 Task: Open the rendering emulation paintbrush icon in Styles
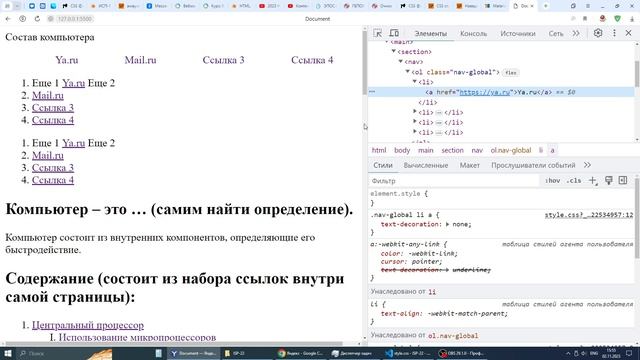coord(609,180)
